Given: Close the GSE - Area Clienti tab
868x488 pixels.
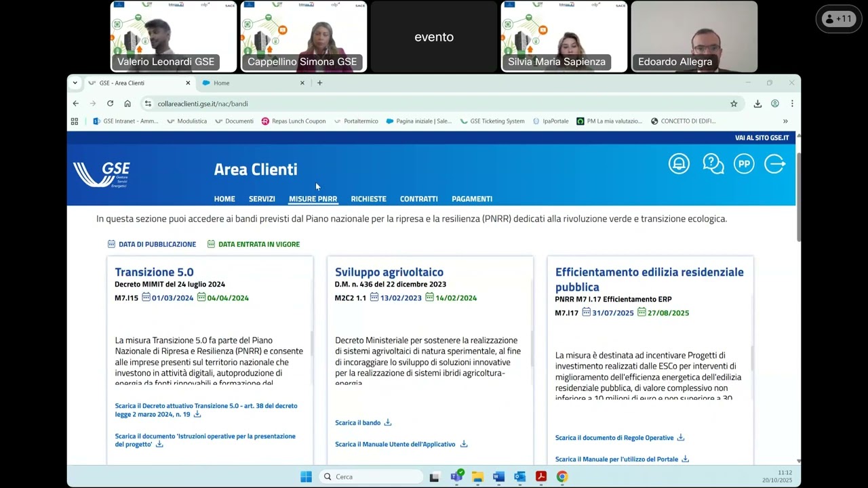Looking at the screenshot, I should (188, 83).
